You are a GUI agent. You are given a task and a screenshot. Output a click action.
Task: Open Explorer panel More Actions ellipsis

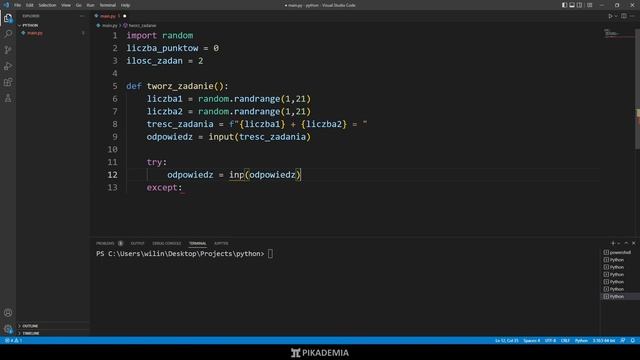(82, 16)
